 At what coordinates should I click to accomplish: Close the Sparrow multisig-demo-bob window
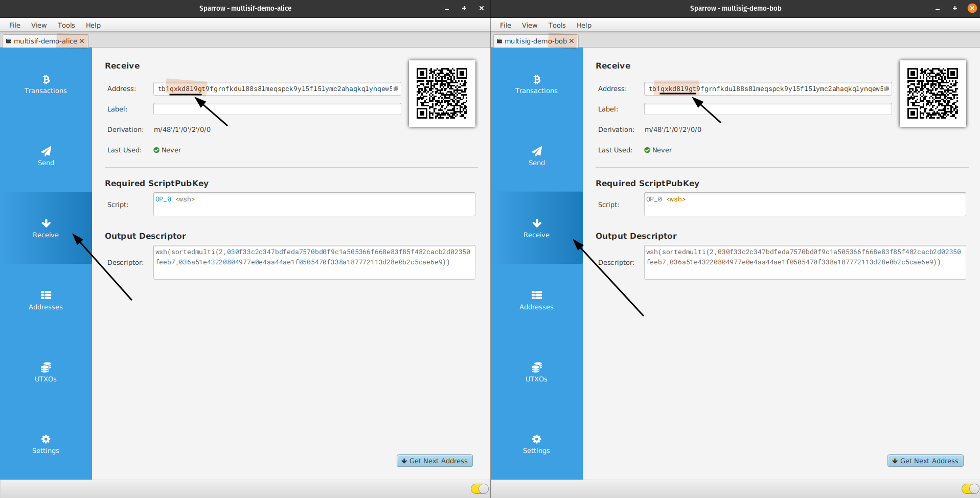click(x=972, y=8)
